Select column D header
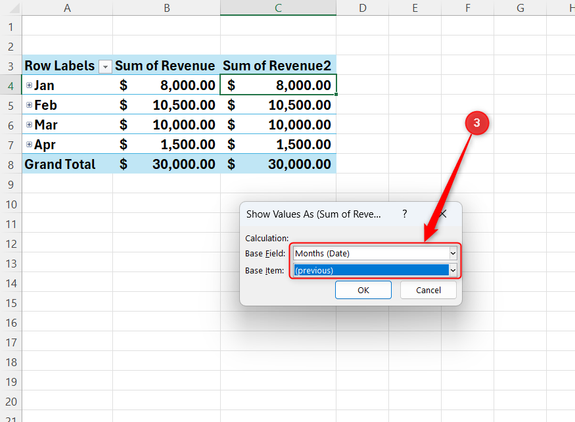Viewport: 575px width, 422px height. [362, 8]
